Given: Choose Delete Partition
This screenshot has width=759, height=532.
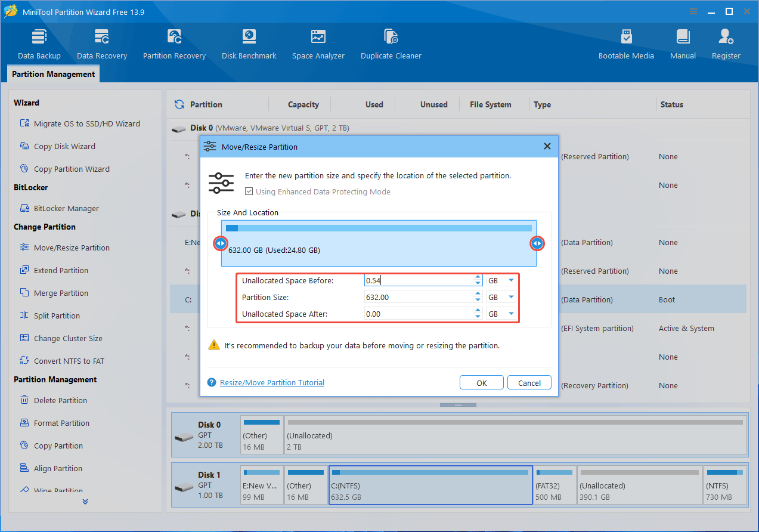Looking at the screenshot, I should (x=54, y=400).
